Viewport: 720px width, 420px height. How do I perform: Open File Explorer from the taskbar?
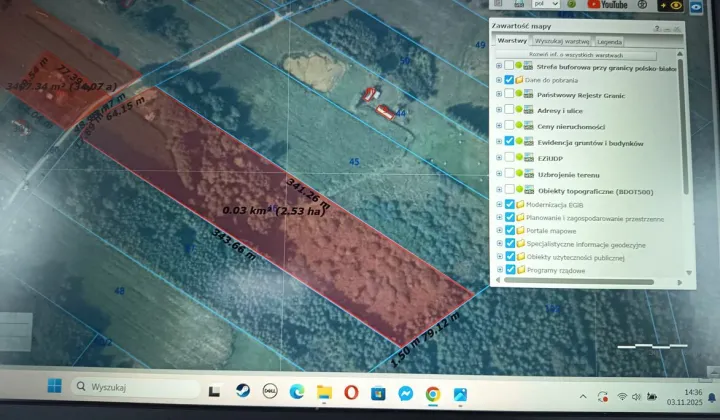pos(324,392)
